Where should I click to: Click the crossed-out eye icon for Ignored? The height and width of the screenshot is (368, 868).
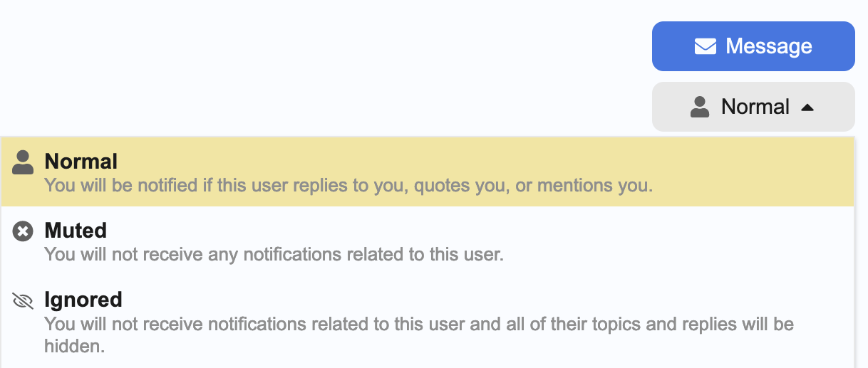24,300
